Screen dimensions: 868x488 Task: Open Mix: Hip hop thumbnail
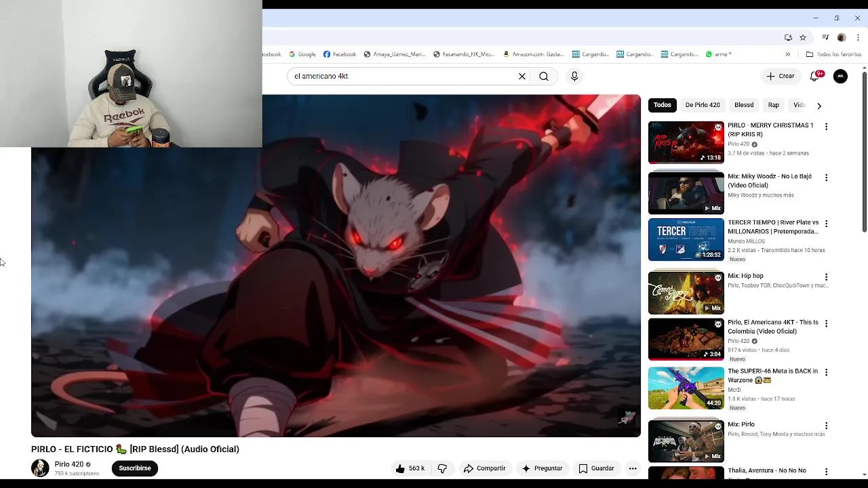(686, 293)
